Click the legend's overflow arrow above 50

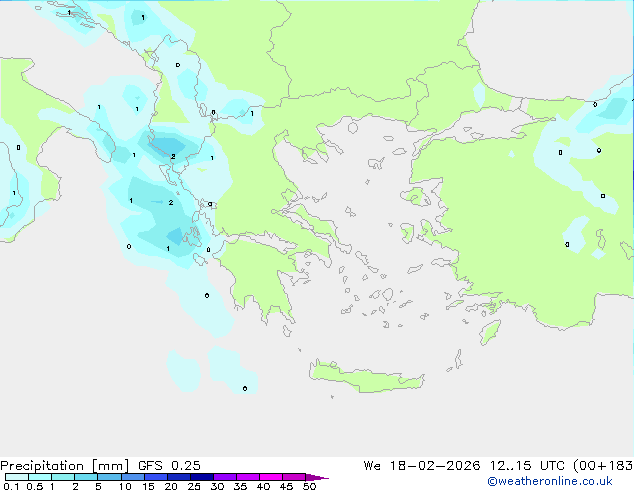click(x=317, y=477)
